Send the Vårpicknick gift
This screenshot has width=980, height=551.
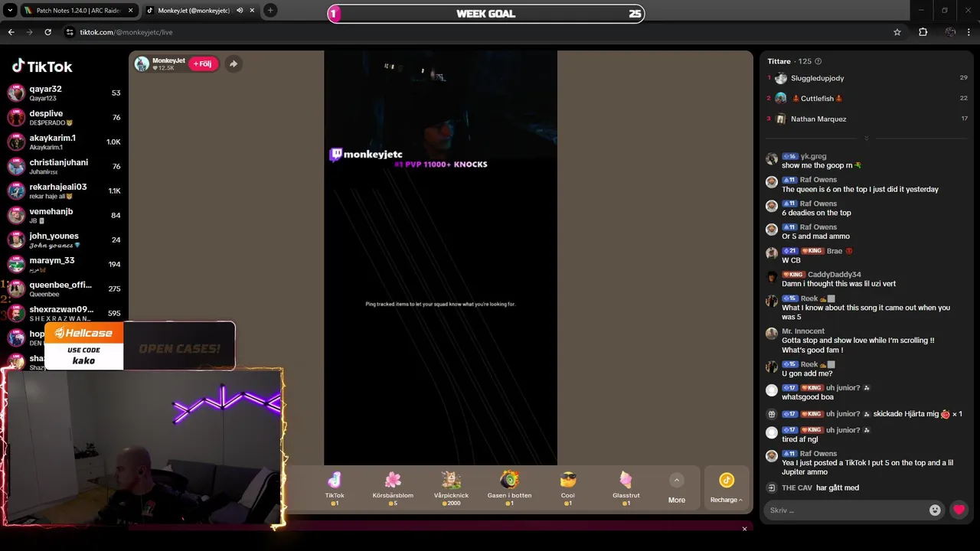[451, 487]
